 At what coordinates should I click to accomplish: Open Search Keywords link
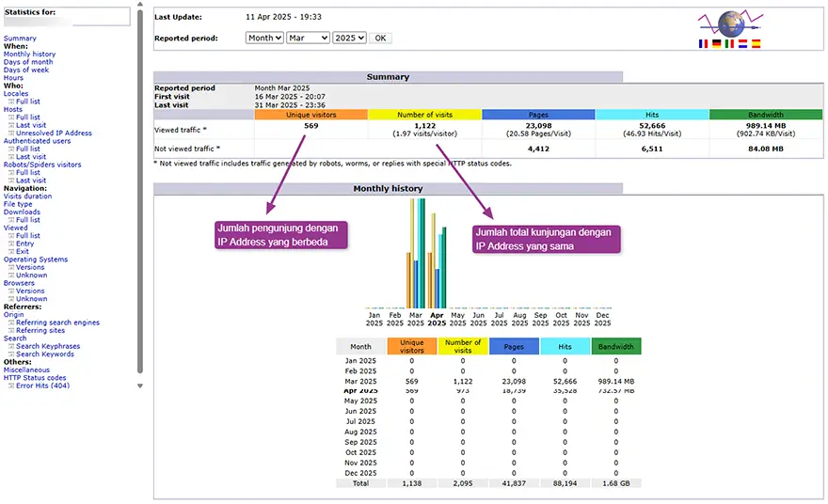(x=45, y=354)
